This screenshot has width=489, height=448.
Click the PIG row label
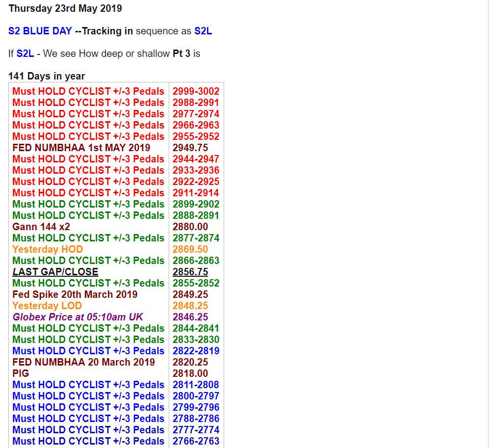tap(21, 373)
